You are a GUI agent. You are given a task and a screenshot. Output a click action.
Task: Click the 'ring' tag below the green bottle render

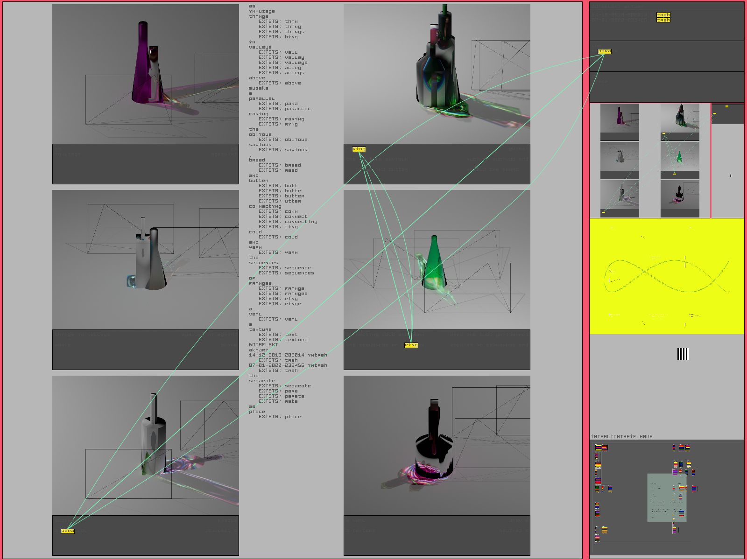point(411,345)
